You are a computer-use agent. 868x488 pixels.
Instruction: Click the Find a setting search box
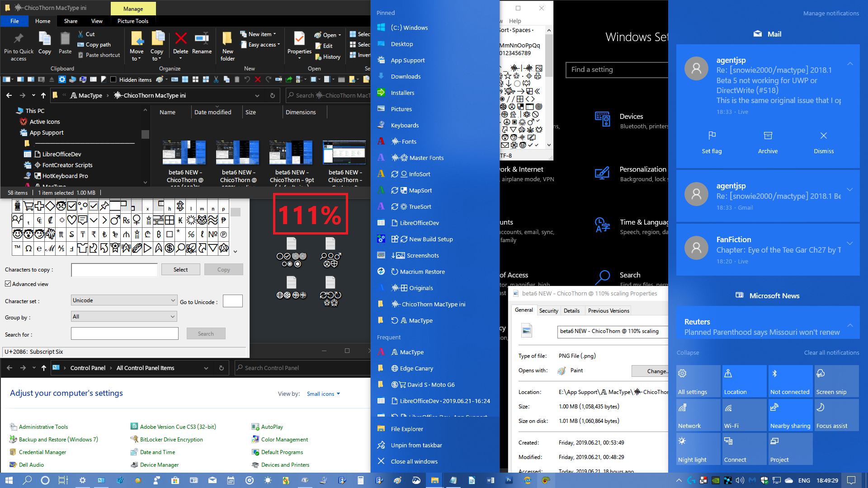(617, 70)
